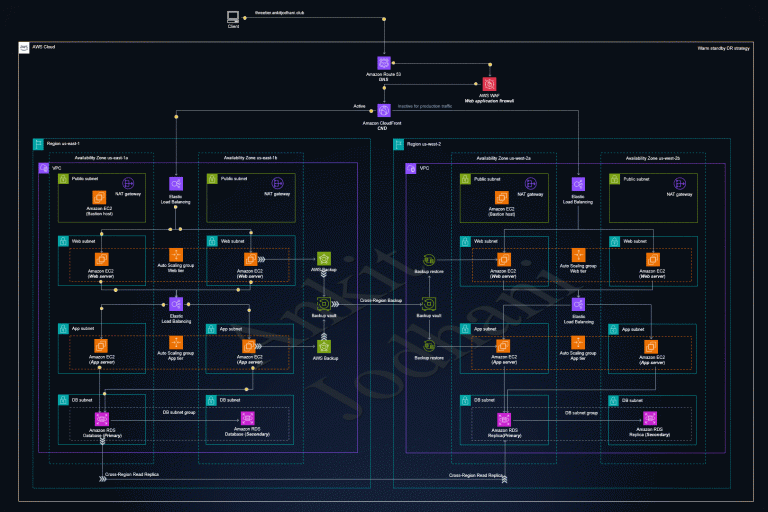Click the Amazon RDS Replica (Secondary) icon
Viewport: 768px width, 512px height.
pos(650,418)
